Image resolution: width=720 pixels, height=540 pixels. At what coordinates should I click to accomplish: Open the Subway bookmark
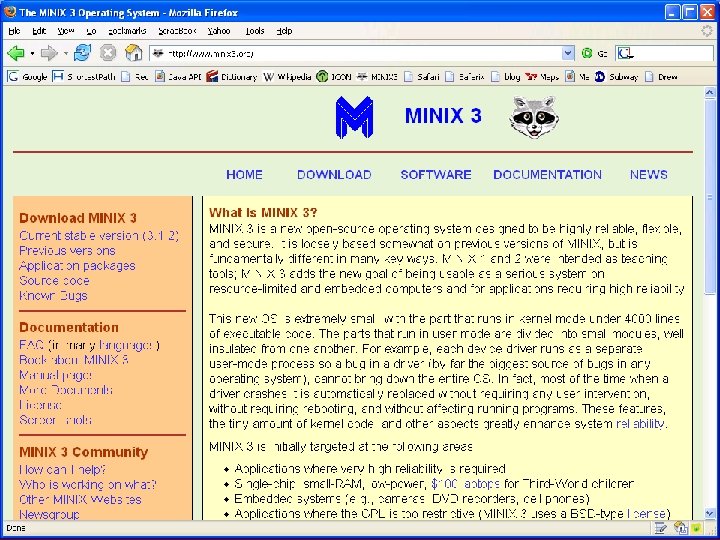pos(616,77)
